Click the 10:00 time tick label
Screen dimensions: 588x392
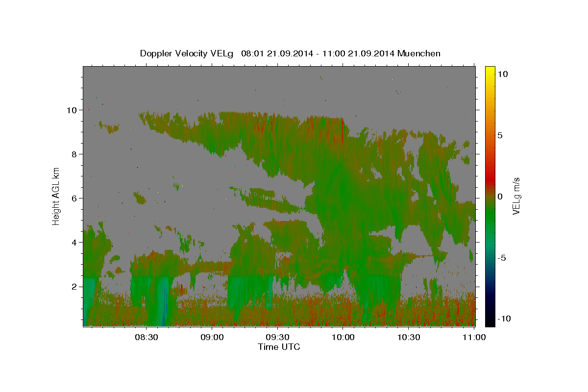point(343,337)
